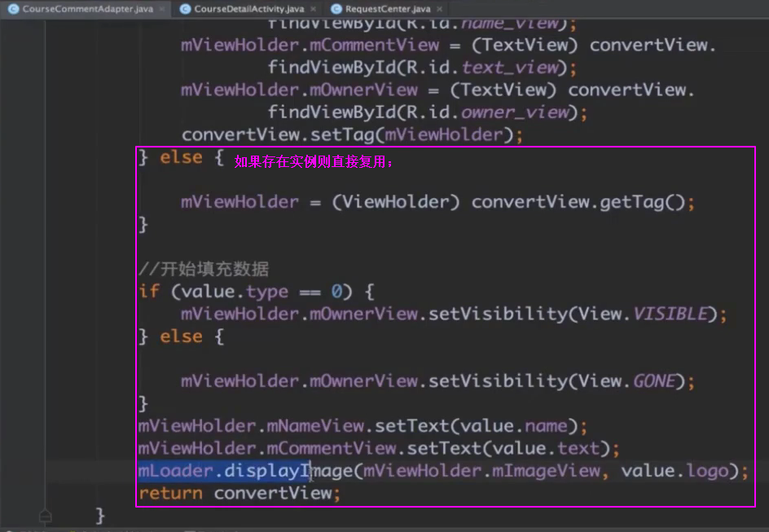Screen dimensions: 769x532
Task: Click setVisibility on the GONE line
Action: (x=498, y=381)
